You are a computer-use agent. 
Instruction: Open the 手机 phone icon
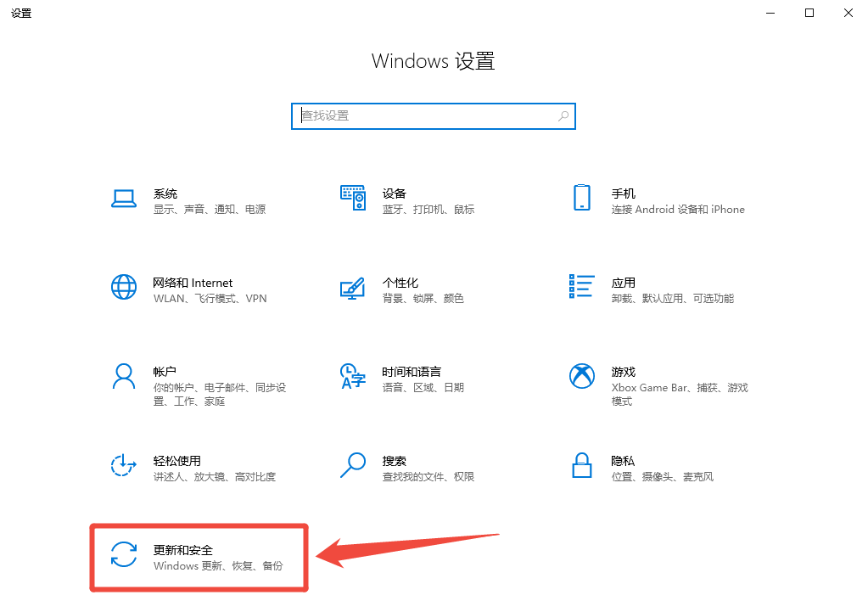click(x=582, y=198)
